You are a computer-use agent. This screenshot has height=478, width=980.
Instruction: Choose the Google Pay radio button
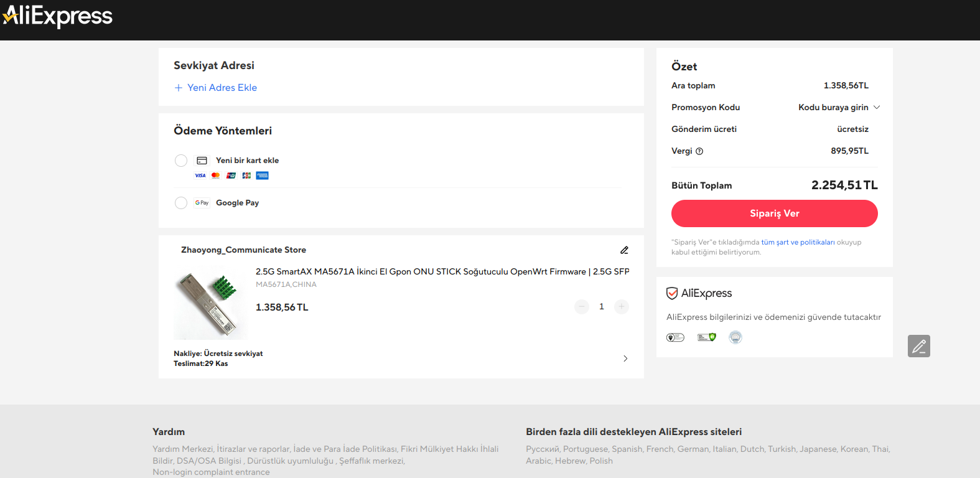181,203
